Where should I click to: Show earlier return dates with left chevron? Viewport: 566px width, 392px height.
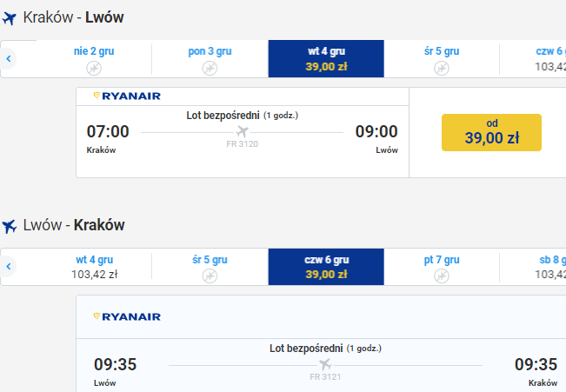coord(9,266)
